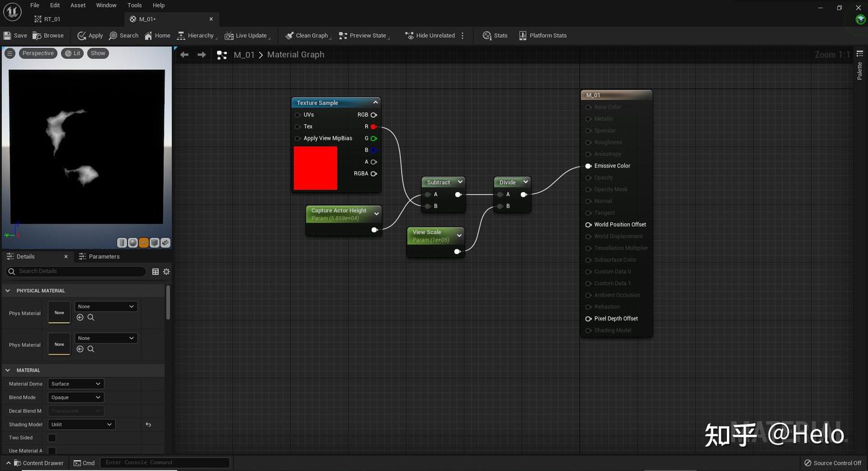Enable the Two Sided checkbox
This screenshot has height=471, width=868.
pos(52,437)
